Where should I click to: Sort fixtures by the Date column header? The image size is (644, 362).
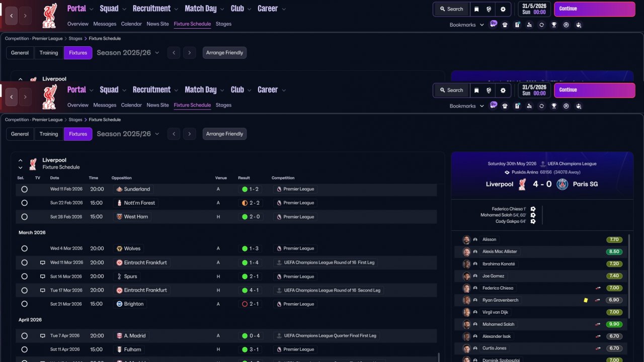point(54,178)
